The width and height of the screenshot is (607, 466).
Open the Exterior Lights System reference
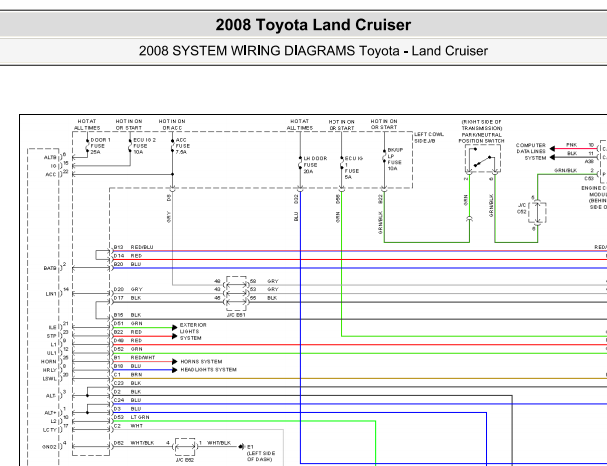(x=196, y=331)
